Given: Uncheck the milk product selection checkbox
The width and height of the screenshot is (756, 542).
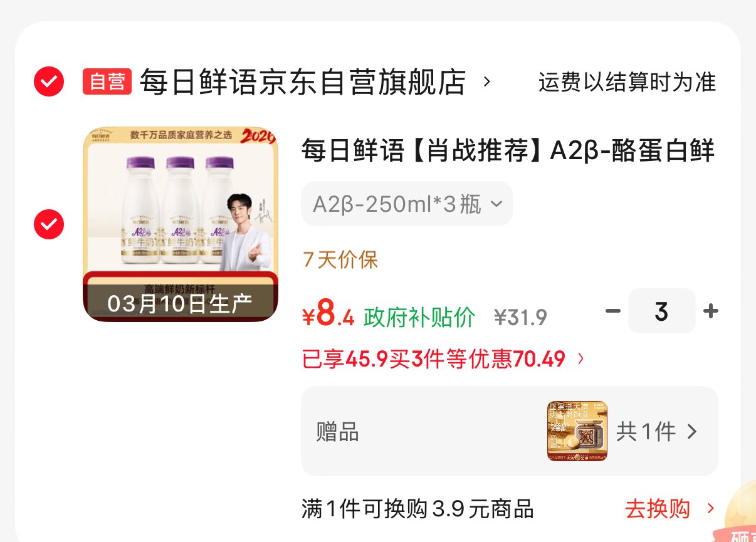Looking at the screenshot, I should point(49,224).
